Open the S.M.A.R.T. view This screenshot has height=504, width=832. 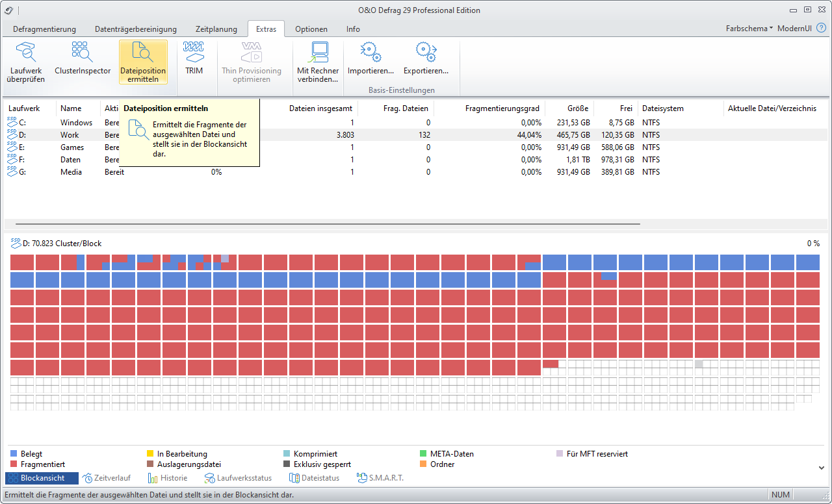point(380,478)
